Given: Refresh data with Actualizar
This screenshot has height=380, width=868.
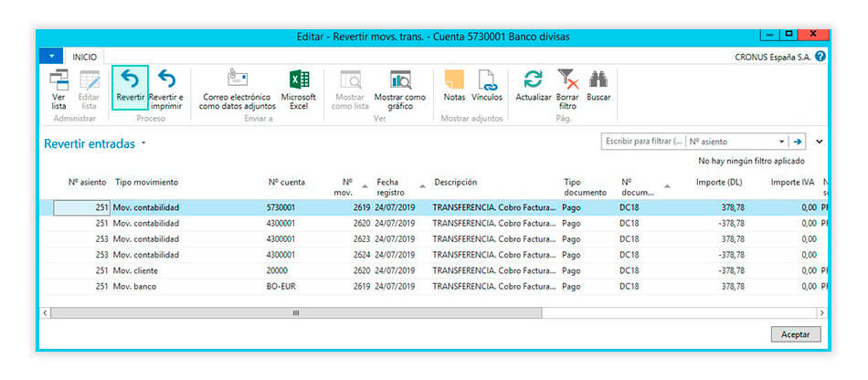Looking at the screenshot, I should (x=533, y=79).
